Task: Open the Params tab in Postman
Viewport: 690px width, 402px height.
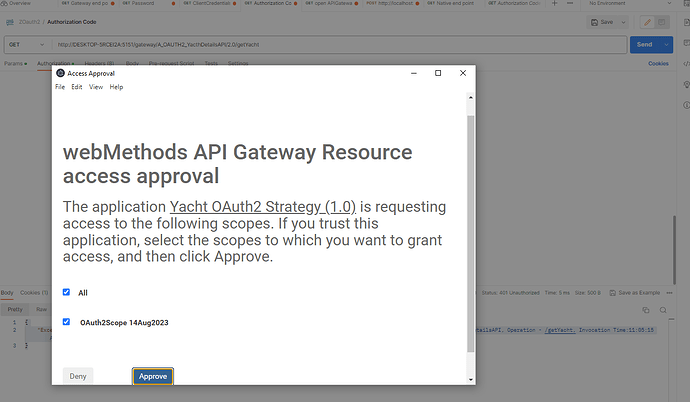Action: pos(15,64)
